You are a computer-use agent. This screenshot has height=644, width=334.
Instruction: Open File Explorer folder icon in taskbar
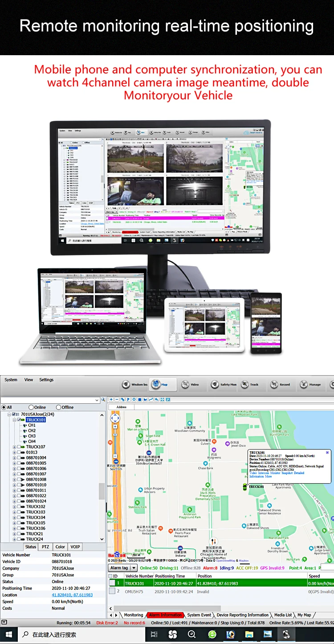(249, 634)
